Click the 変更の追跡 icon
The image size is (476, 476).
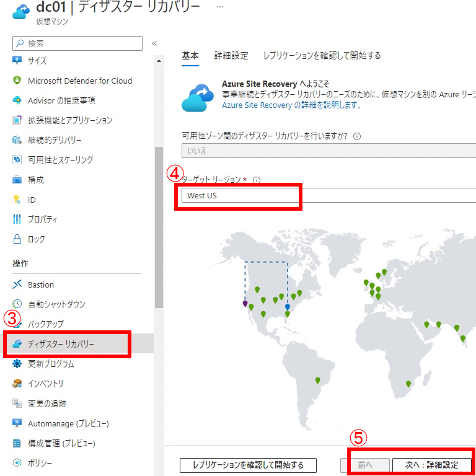(17, 403)
